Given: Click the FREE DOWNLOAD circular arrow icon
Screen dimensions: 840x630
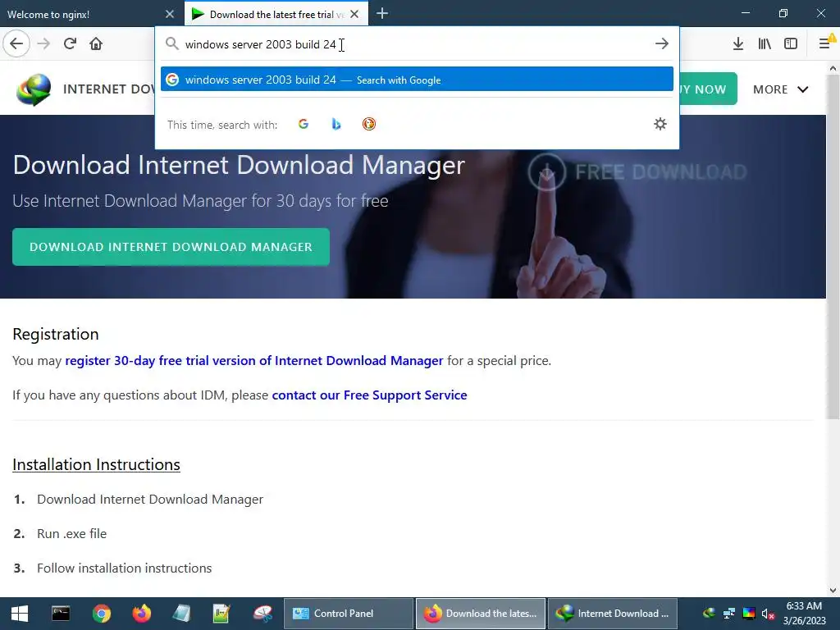Looking at the screenshot, I should coord(546,172).
